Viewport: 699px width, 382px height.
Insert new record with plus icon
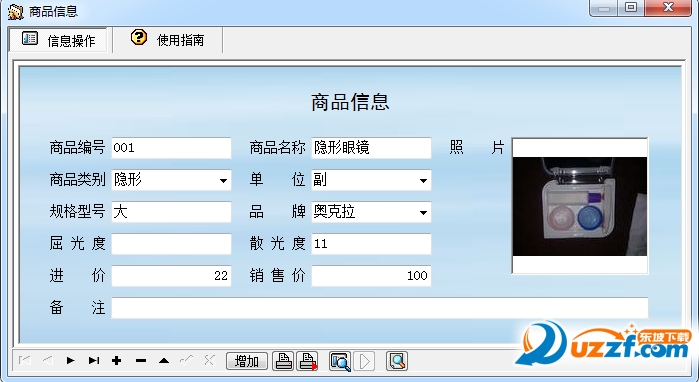(x=117, y=361)
